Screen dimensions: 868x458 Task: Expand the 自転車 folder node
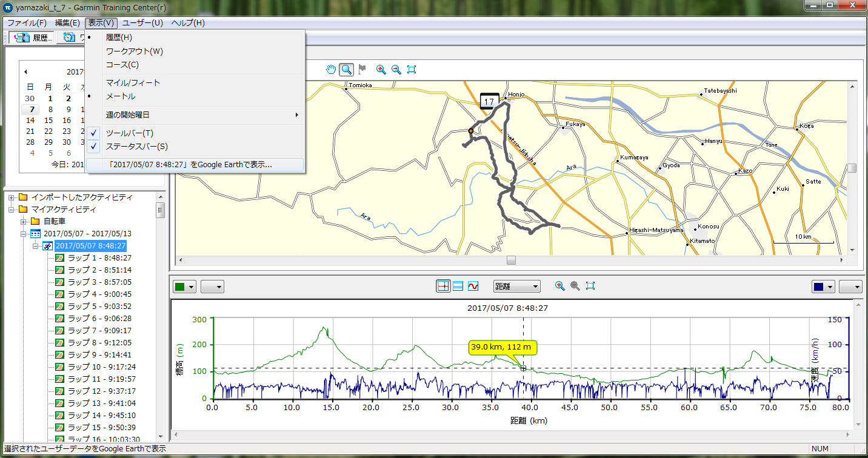(x=23, y=222)
